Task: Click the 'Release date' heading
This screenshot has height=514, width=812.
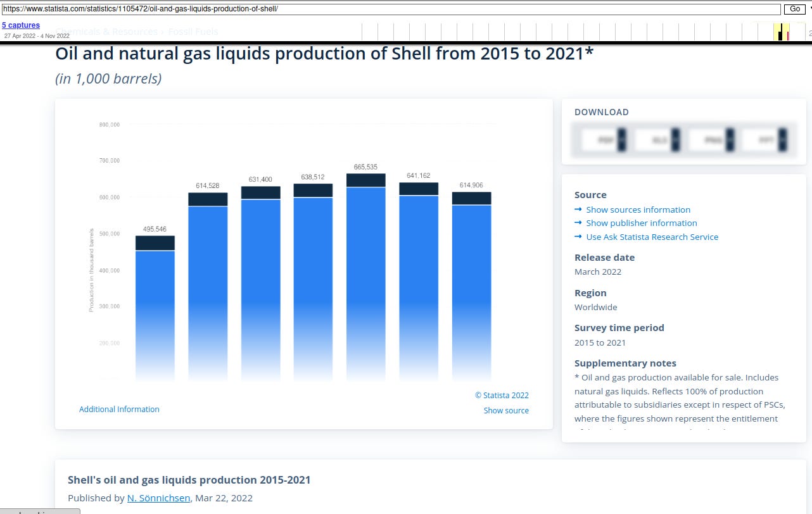Action: click(x=604, y=258)
